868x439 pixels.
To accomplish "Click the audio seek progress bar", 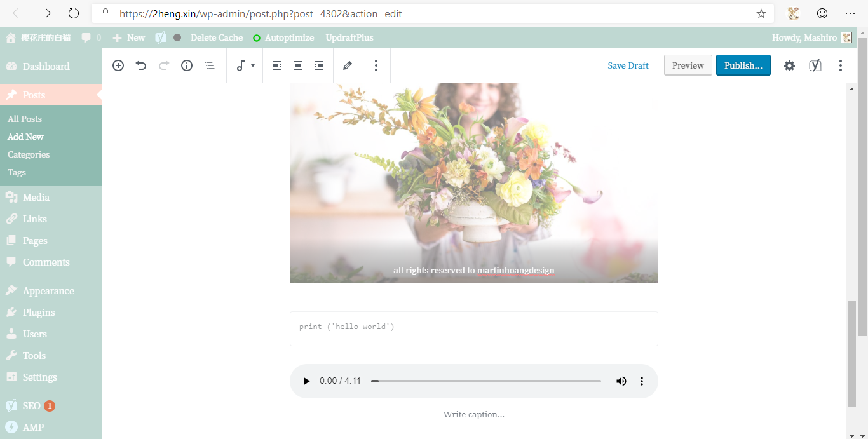I will [486, 381].
